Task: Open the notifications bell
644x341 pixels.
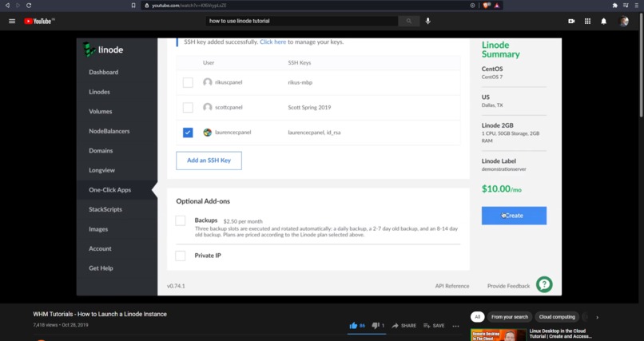Action: pyautogui.click(x=603, y=21)
